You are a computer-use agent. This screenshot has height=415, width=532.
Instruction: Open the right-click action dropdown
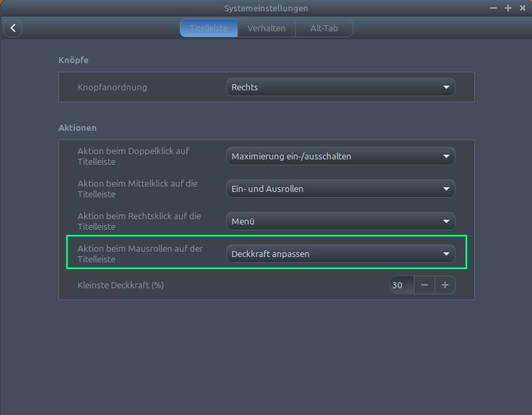pyautogui.click(x=340, y=221)
